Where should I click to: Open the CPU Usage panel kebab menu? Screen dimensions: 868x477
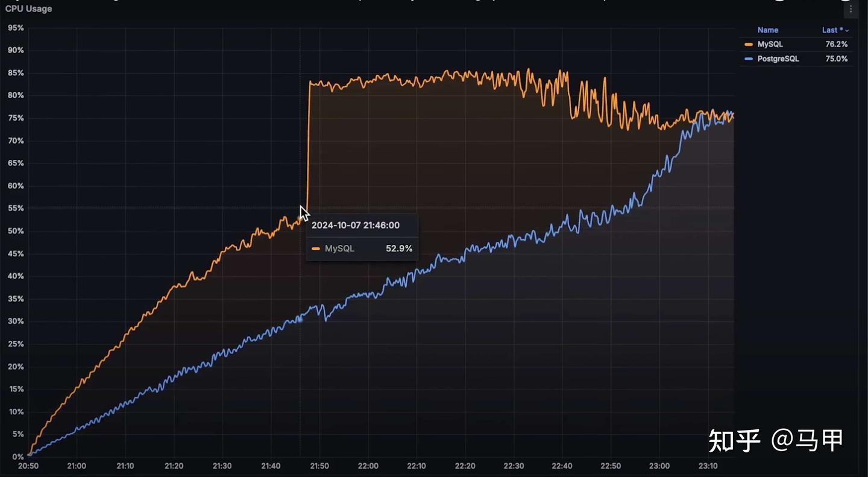pos(850,8)
